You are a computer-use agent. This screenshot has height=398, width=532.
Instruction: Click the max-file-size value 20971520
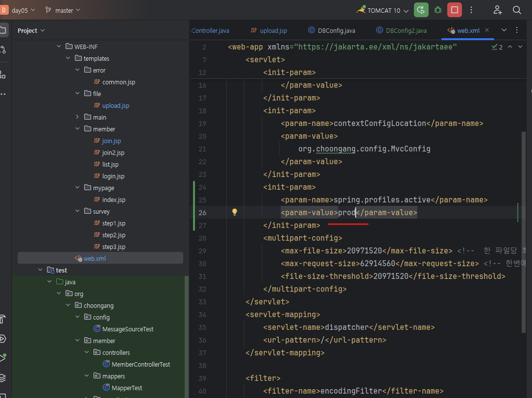click(364, 250)
